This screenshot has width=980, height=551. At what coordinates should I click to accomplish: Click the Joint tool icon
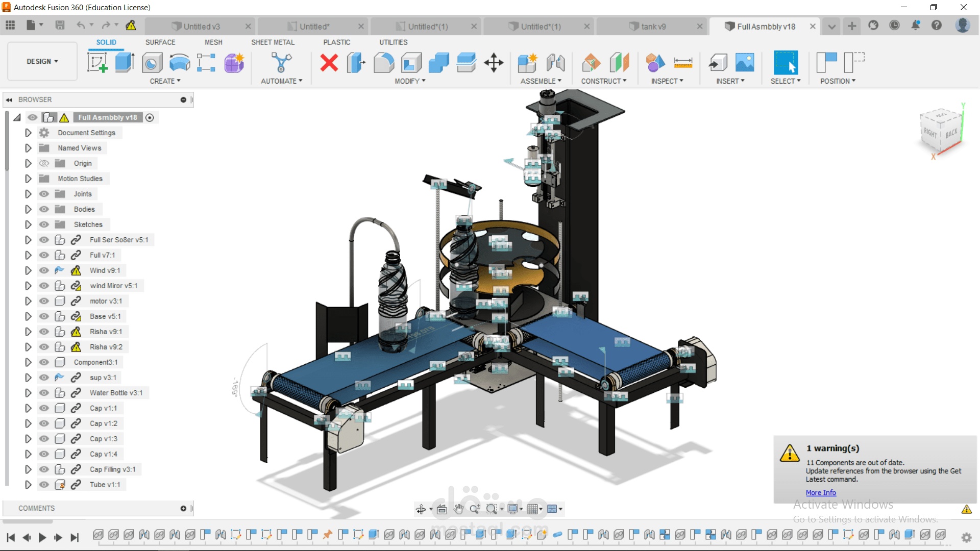(555, 63)
